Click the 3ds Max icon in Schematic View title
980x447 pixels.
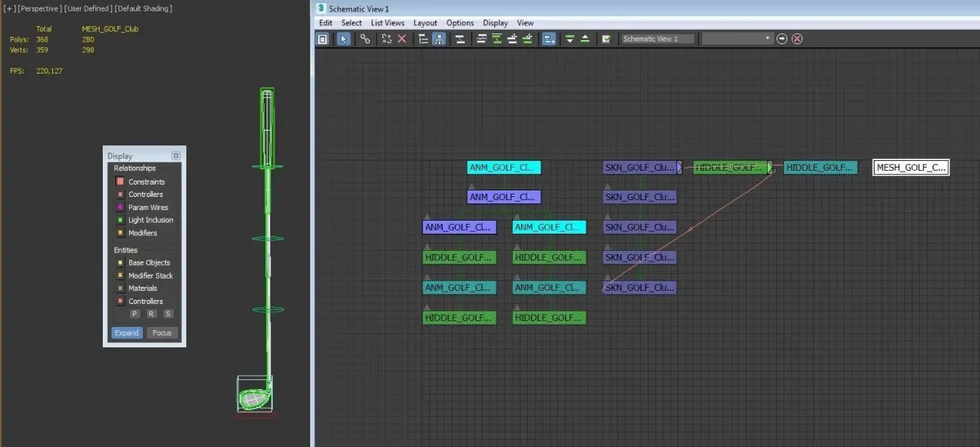coord(321,8)
